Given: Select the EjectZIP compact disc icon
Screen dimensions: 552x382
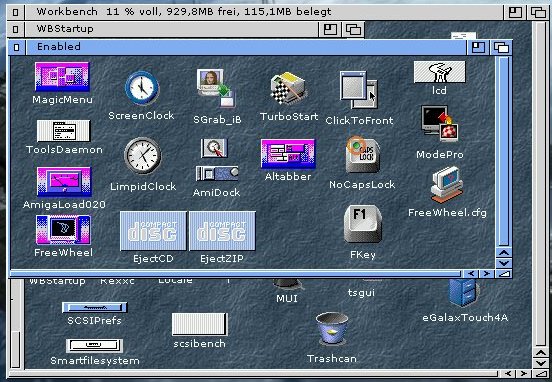Looking at the screenshot, I should 222,231.
